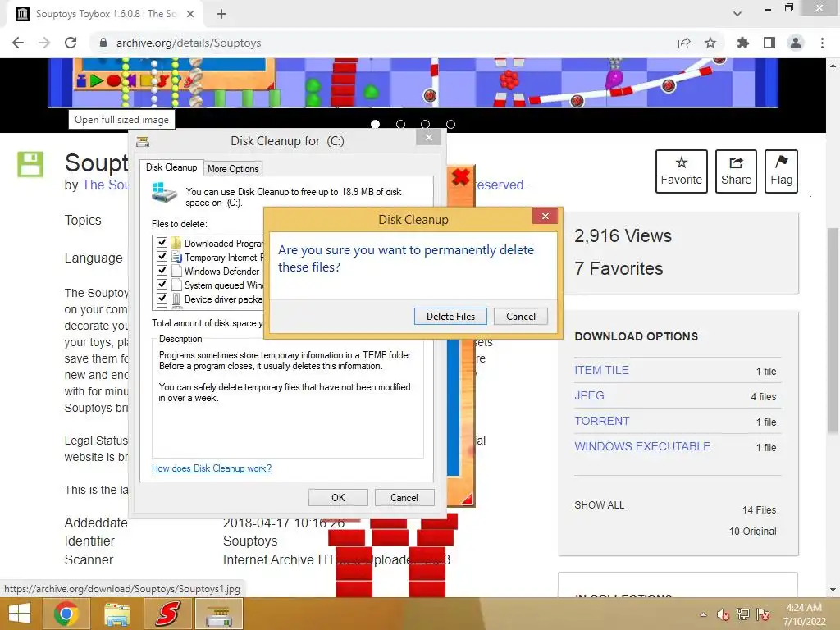Open the Windows Start button
The image size is (840, 630).
(x=20, y=614)
